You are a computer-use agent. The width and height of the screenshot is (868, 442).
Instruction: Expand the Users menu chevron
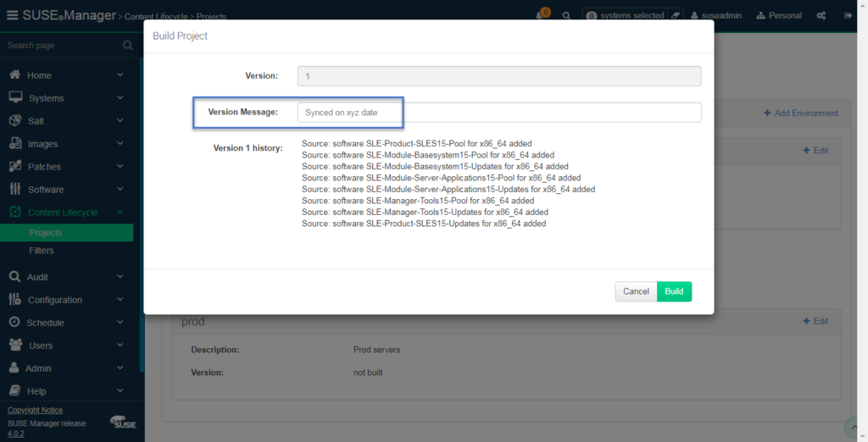(x=120, y=345)
